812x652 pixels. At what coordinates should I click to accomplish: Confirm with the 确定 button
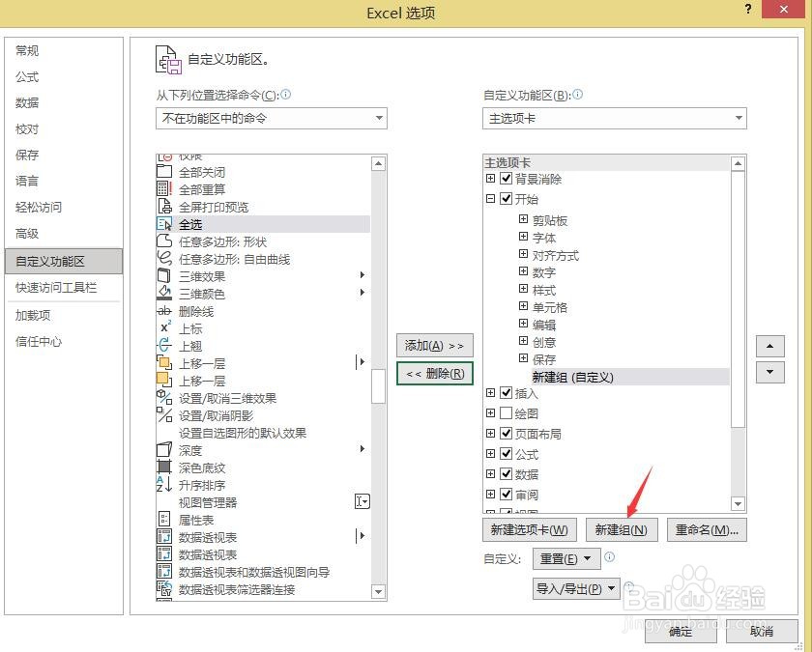tap(681, 632)
